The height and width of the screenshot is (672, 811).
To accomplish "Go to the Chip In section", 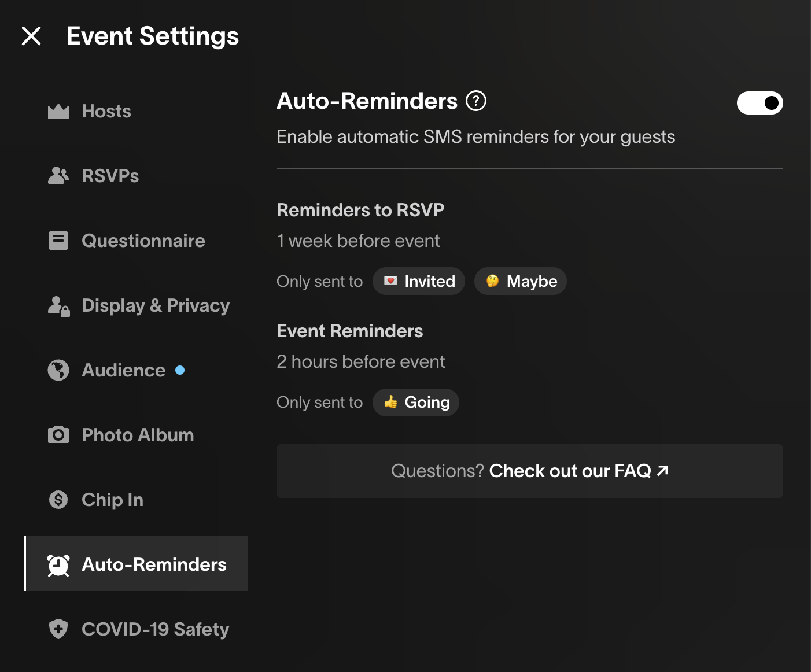I will pos(112,500).
